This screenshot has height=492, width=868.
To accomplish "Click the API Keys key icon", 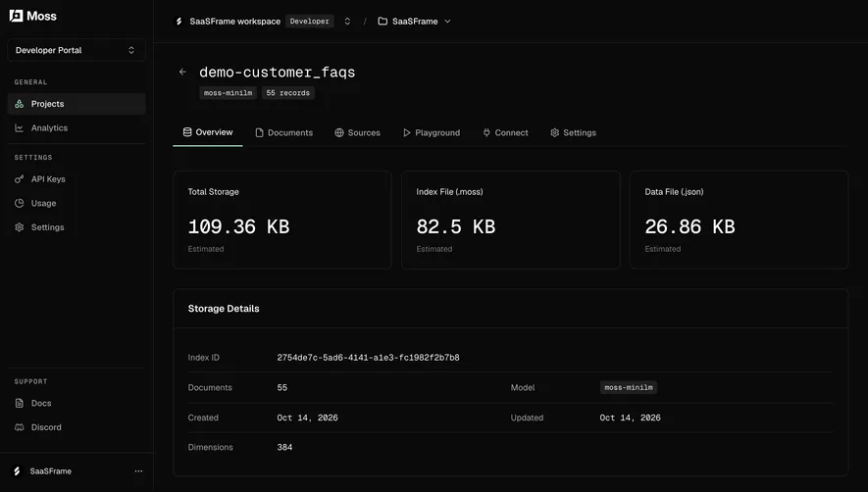I will click(20, 179).
